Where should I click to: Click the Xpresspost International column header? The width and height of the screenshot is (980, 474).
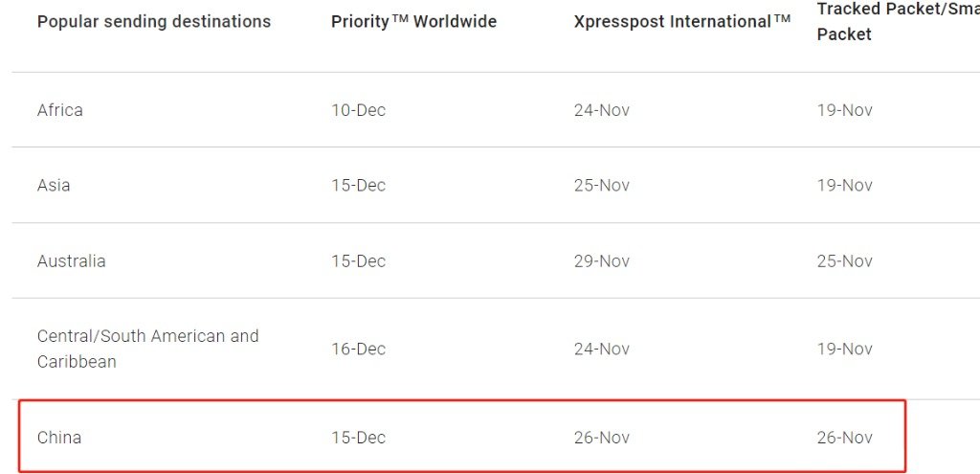click(x=682, y=21)
